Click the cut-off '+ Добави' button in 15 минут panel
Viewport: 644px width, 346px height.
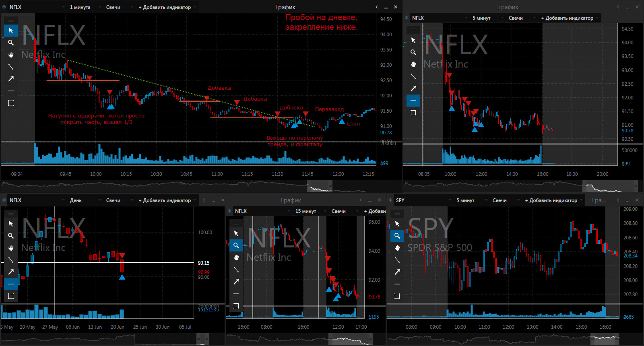(374, 211)
